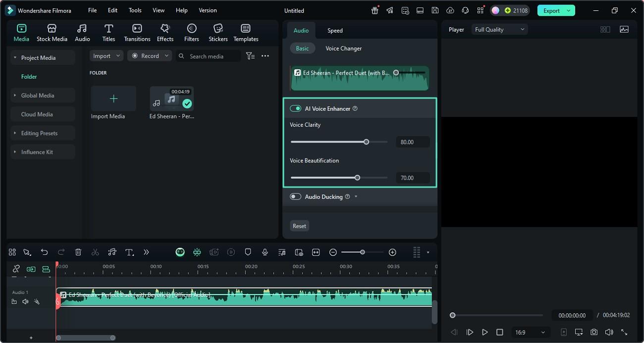Click the headset support icon

(x=465, y=10)
